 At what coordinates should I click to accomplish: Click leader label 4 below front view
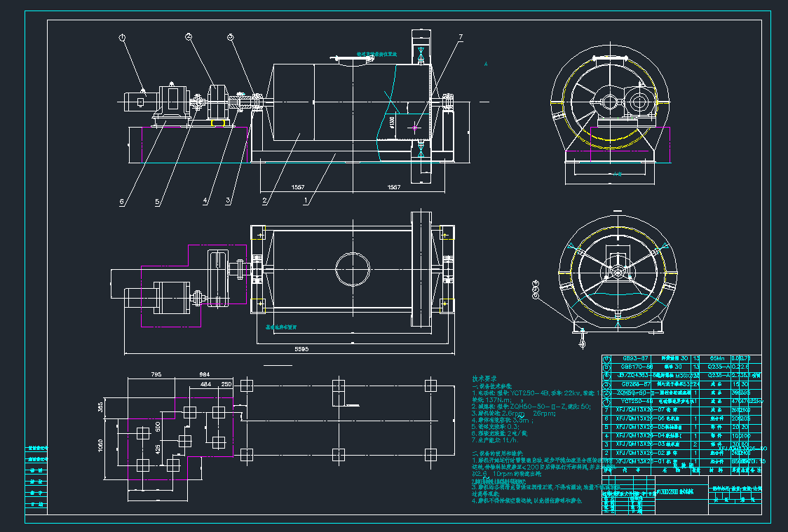(x=205, y=201)
